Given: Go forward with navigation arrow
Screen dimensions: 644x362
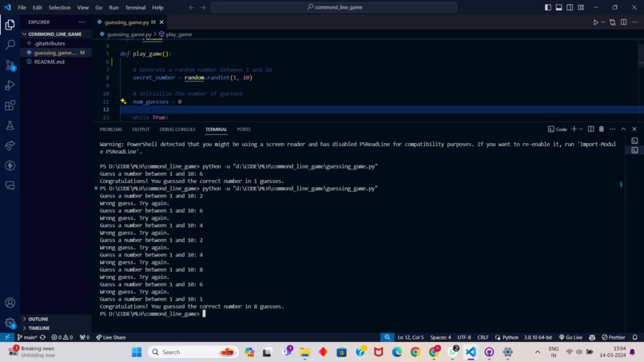Looking at the screenshot, I should [x=203, y=7].
